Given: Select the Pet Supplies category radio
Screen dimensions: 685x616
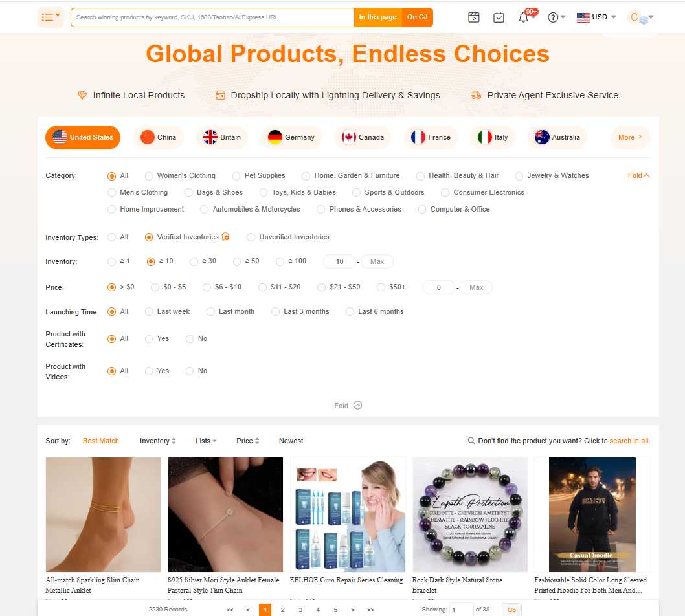Looking at the screenshot, I should coord(236,176).
